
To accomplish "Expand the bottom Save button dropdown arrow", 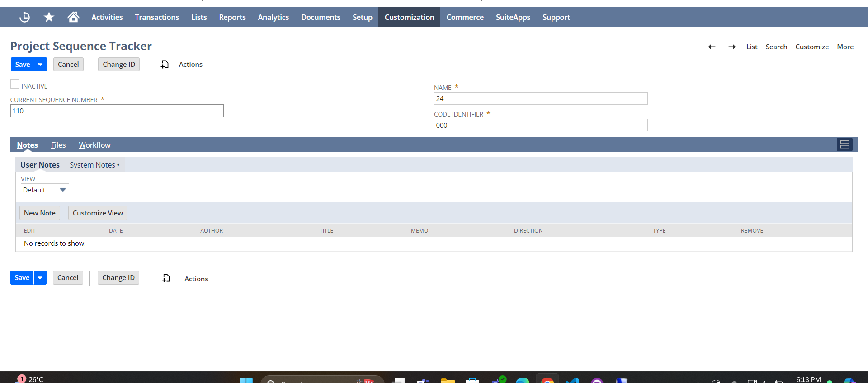I will click(40, 278).
